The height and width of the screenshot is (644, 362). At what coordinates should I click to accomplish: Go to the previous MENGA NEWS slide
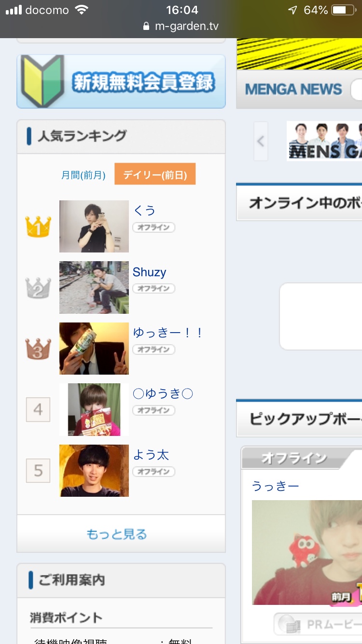click(261, 141)
